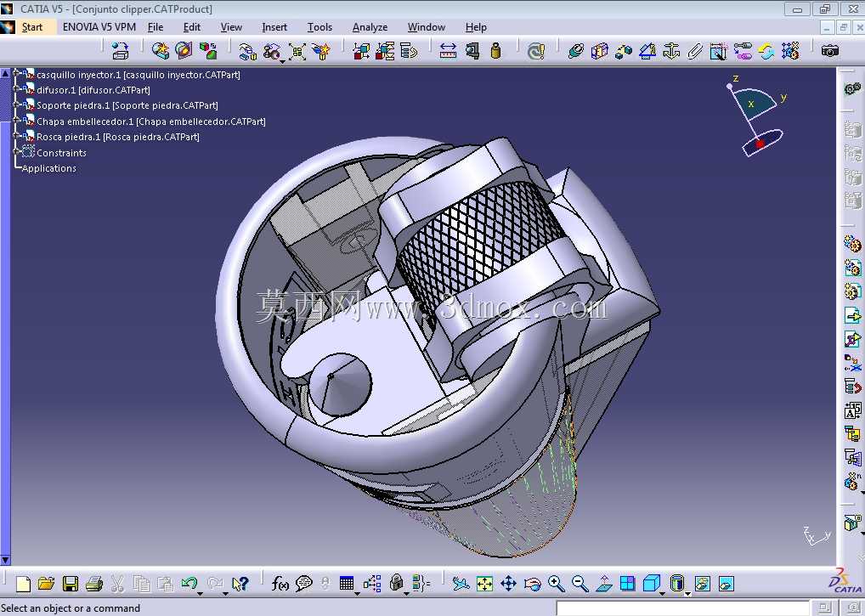865x616 pixels.
Task: Open the Analyze menu
Action: tap(370, 27)
